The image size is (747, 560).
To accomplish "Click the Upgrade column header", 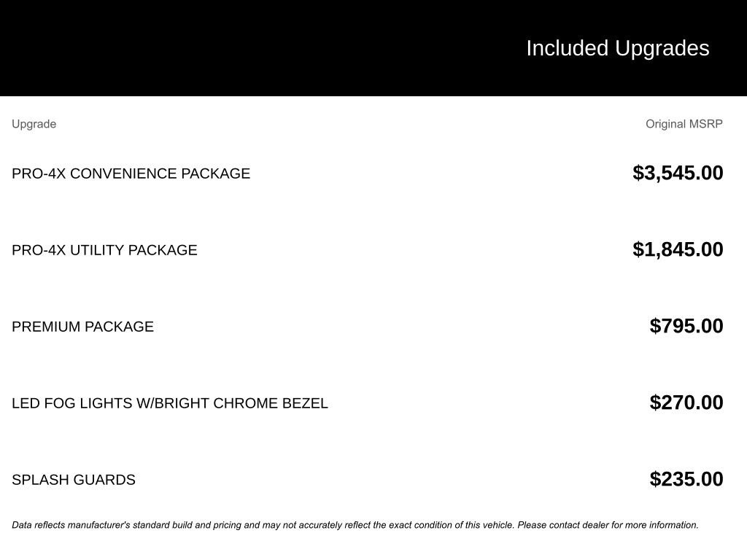I will click(34, 124).
